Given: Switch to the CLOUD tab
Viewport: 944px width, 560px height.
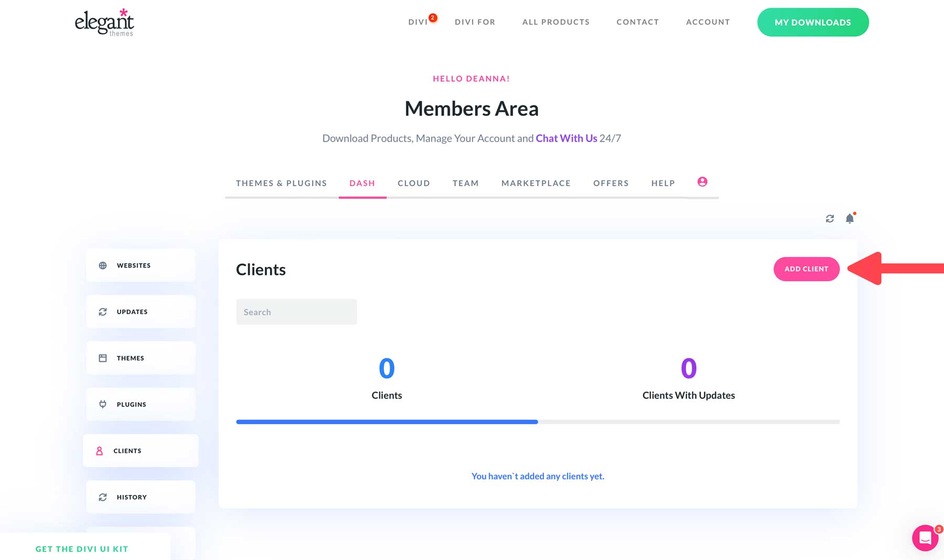Looking at the screenshot, I should click(414, 183).
